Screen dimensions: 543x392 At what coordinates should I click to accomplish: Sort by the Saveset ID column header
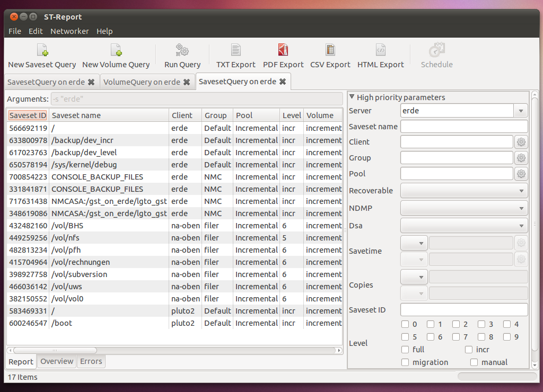tap(28, 115)
